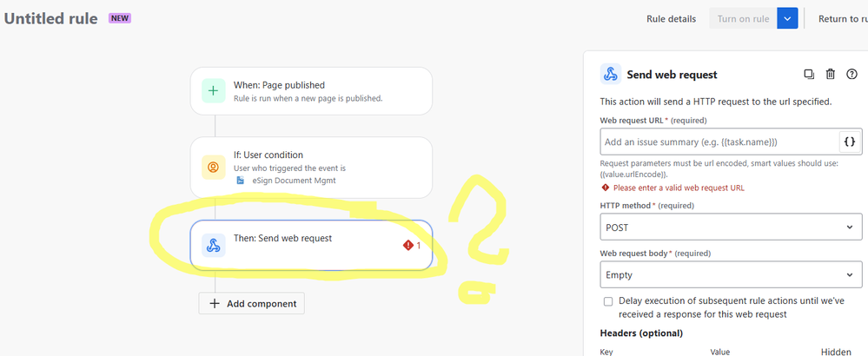868x356 pixels.
Task: Open the arrow menu beside Turn on rule
Action: coord(787,19)
